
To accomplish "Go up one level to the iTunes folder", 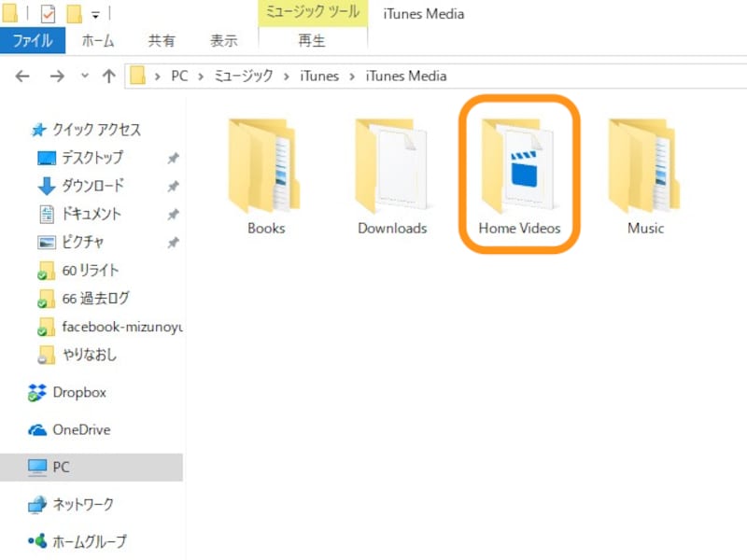I will [107, 76].
